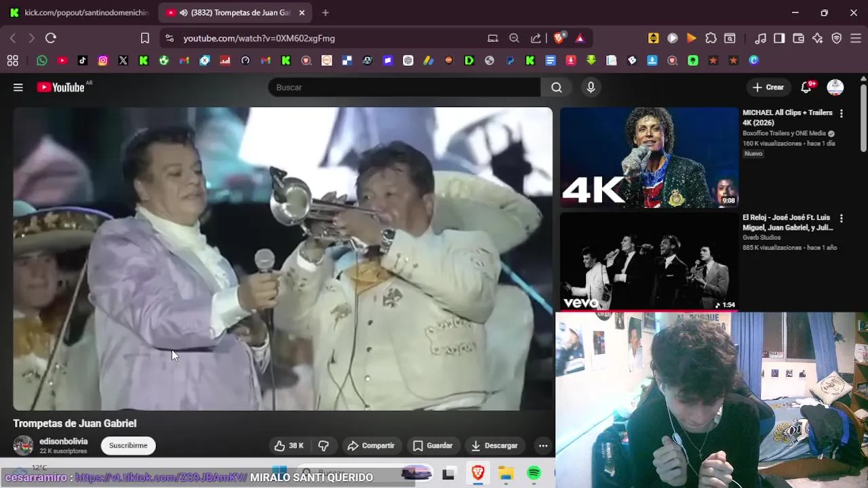Open the MICHAEL All Clips 4K thumbnail
Image resolution: width=868 pixels, height=488 pixels.
(x=649, y=157)
